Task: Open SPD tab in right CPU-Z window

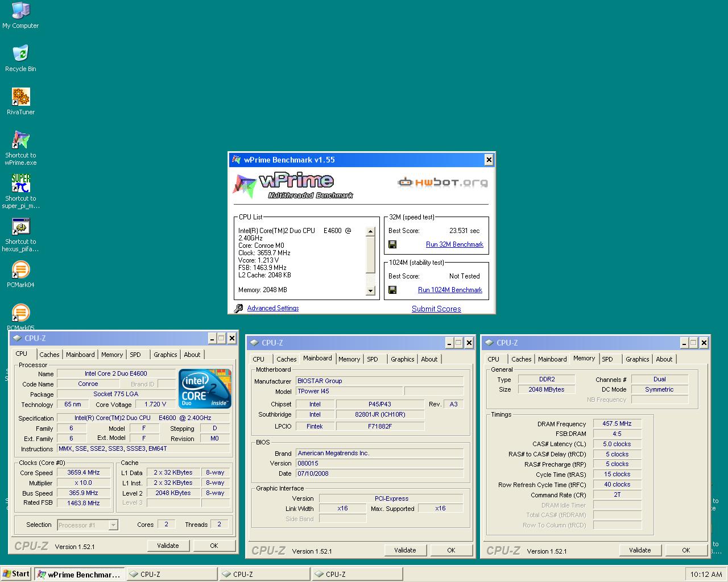Action: pyautogui.click(x=607, y=359)
